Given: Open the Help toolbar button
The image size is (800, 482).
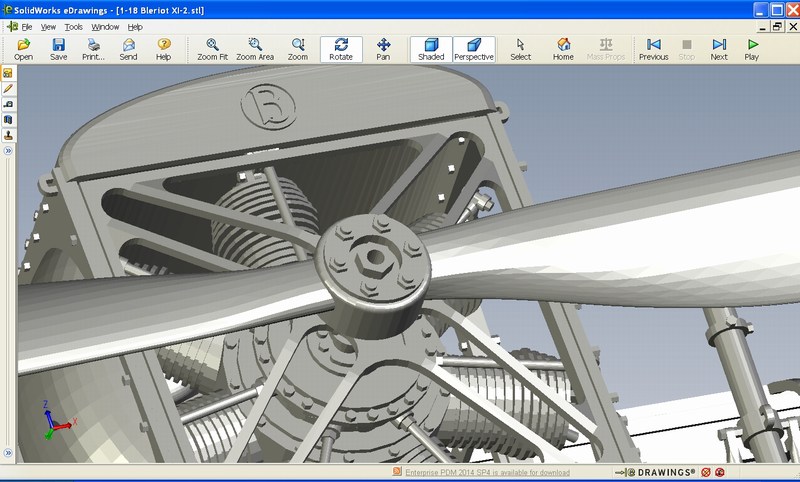Looking at the screenshot, I should coord(164,49).
